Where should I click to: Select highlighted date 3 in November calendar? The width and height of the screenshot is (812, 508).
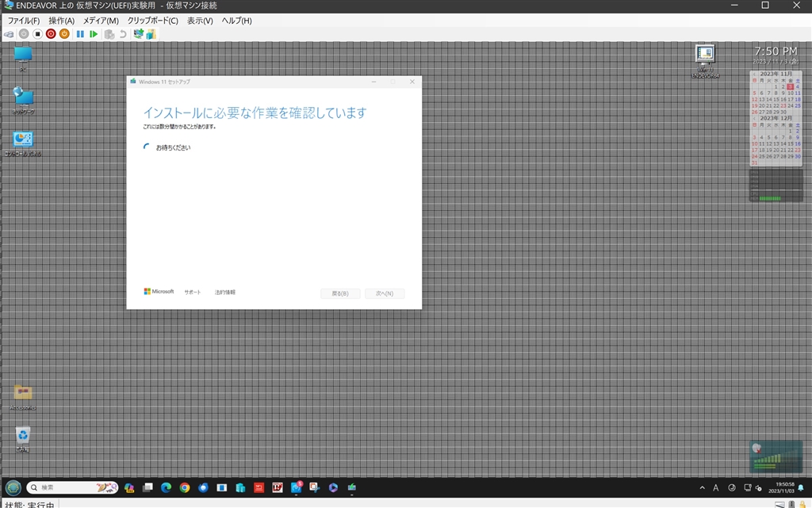[x=791, y=86]
